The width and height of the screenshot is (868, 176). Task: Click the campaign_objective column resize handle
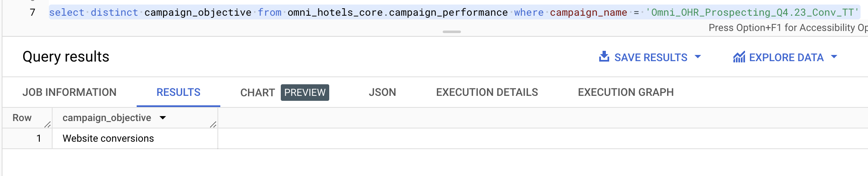(x=213, y=124)
